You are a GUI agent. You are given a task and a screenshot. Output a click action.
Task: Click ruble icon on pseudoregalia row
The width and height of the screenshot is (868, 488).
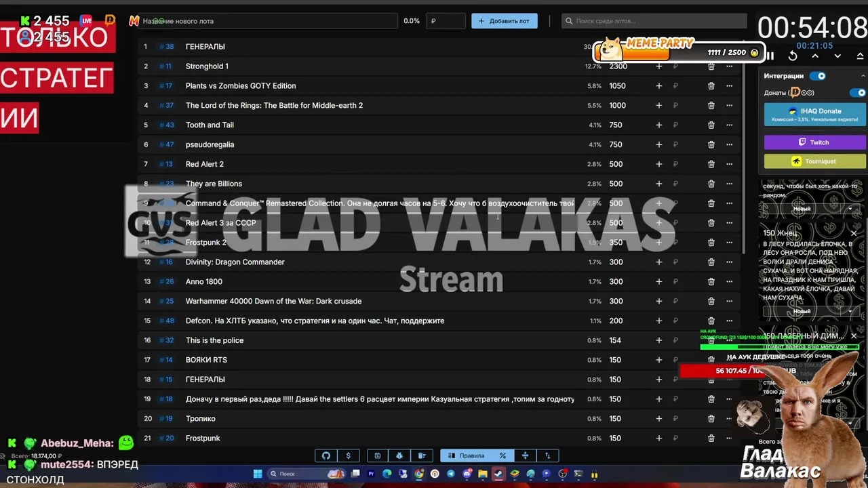[675, 144]
